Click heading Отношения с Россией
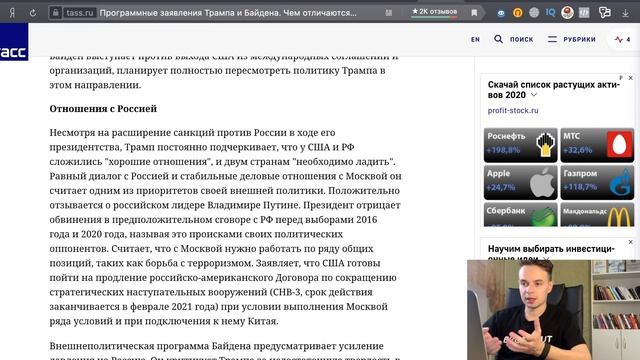Image resolution: width=640 pixels, height=360 pixels. click(103, 109)
